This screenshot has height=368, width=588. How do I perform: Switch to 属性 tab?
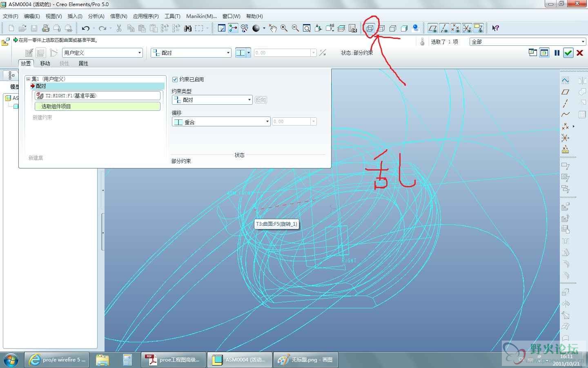click(83, 63)
